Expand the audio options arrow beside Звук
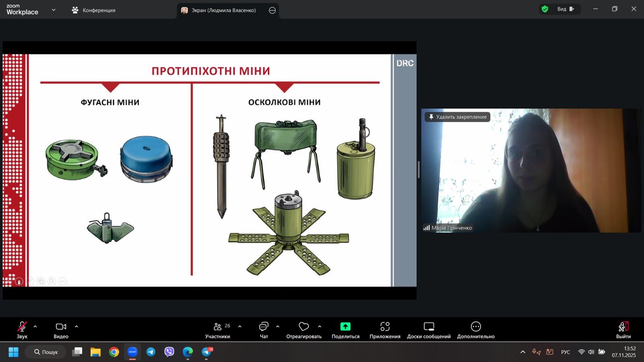This screenshot has width=644, height=362. pyautogui.click(x=35, y=327)
